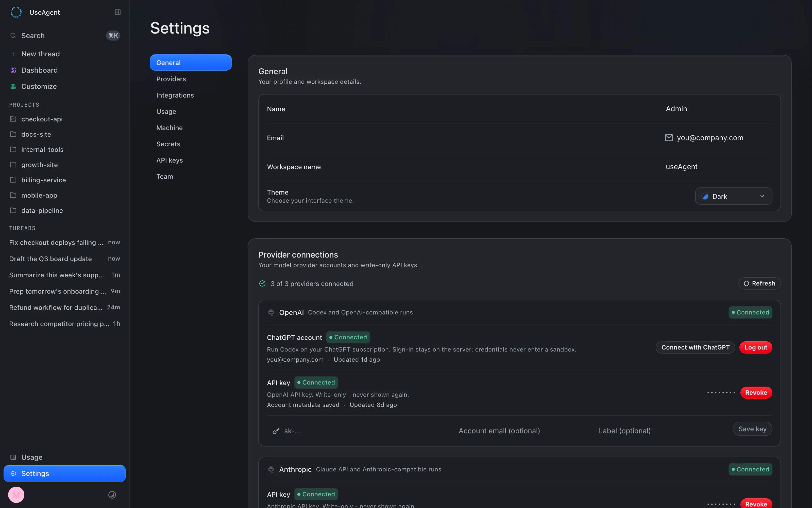Image resolution: width=812 pixels, height=508 pixels.
Task: Click the folder icon for growth-site
Action: (13, 165)
